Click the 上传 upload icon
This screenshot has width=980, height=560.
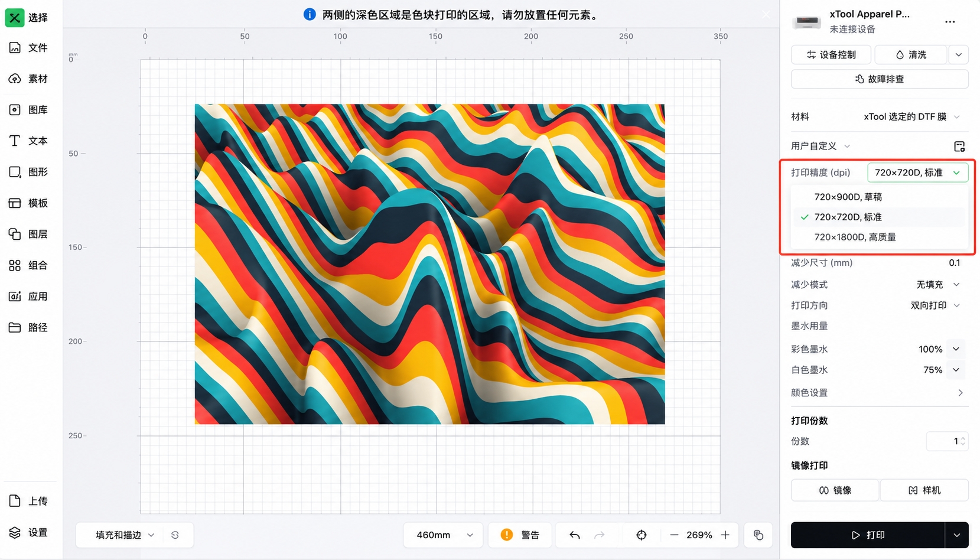coord(15,501)
